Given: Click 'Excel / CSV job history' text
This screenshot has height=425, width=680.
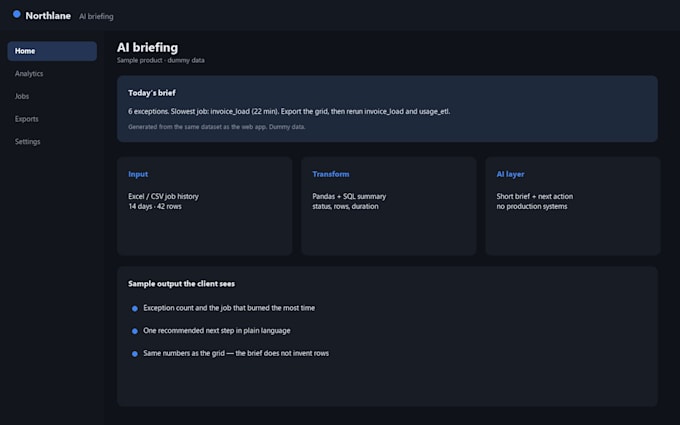Looking at the screenshot, I should point(163,196).
